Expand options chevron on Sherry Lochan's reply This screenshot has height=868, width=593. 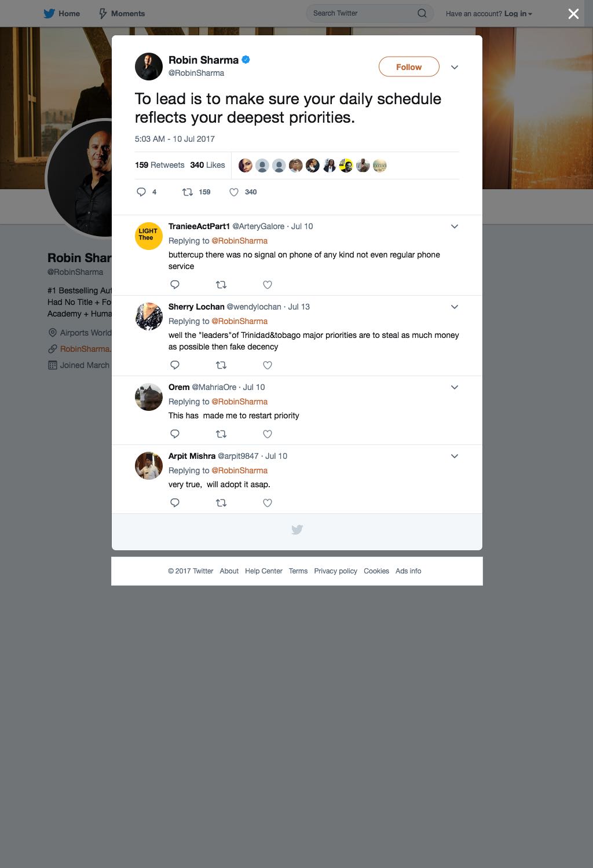455,307
